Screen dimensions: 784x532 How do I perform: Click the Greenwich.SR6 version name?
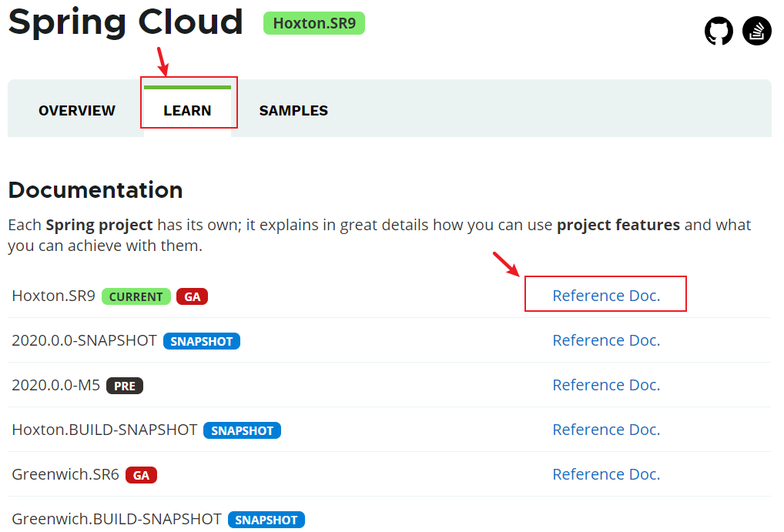point(65,474)
